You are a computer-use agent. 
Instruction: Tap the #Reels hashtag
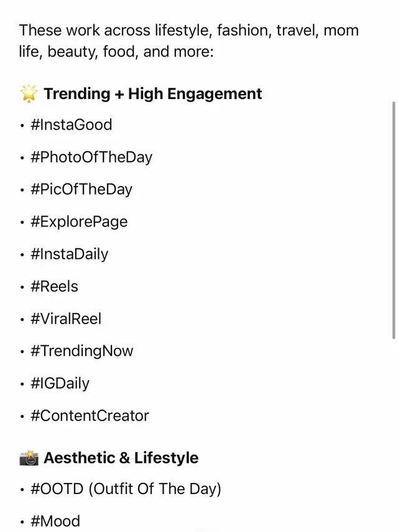click(x=54, y=286)
